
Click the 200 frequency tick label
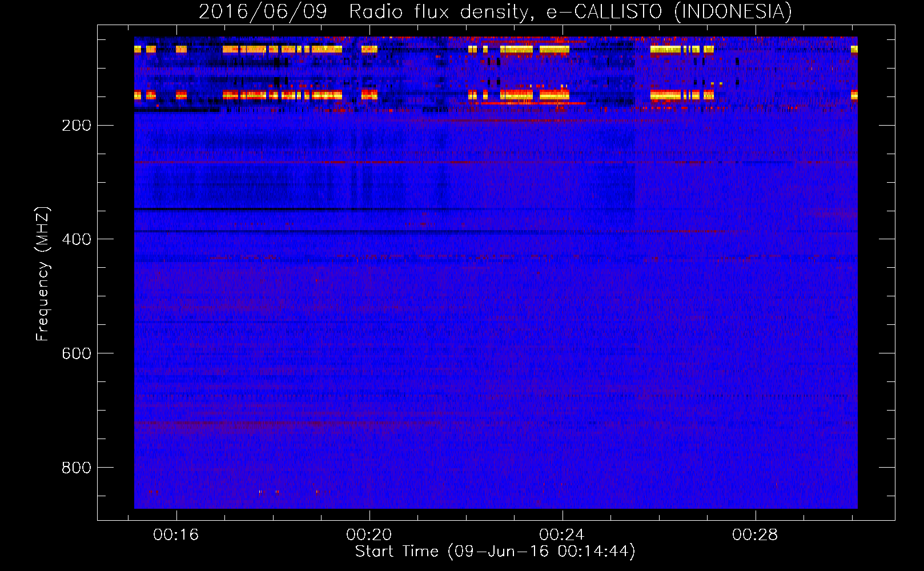click(77, 126)
